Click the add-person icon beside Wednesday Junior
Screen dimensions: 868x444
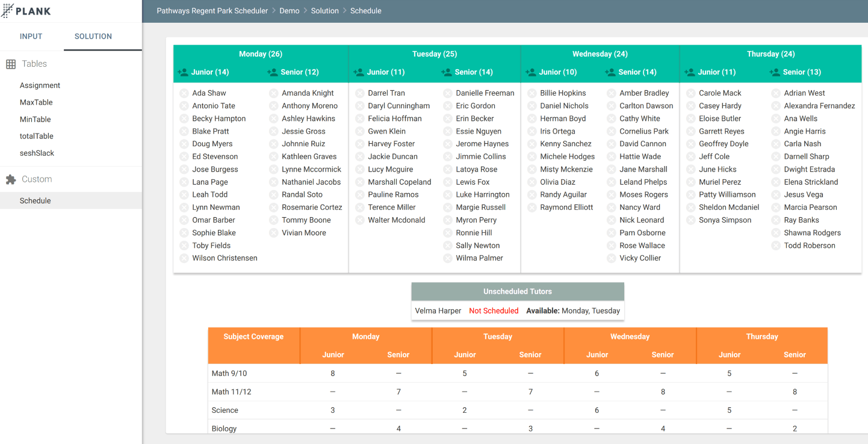pos(531,72)
